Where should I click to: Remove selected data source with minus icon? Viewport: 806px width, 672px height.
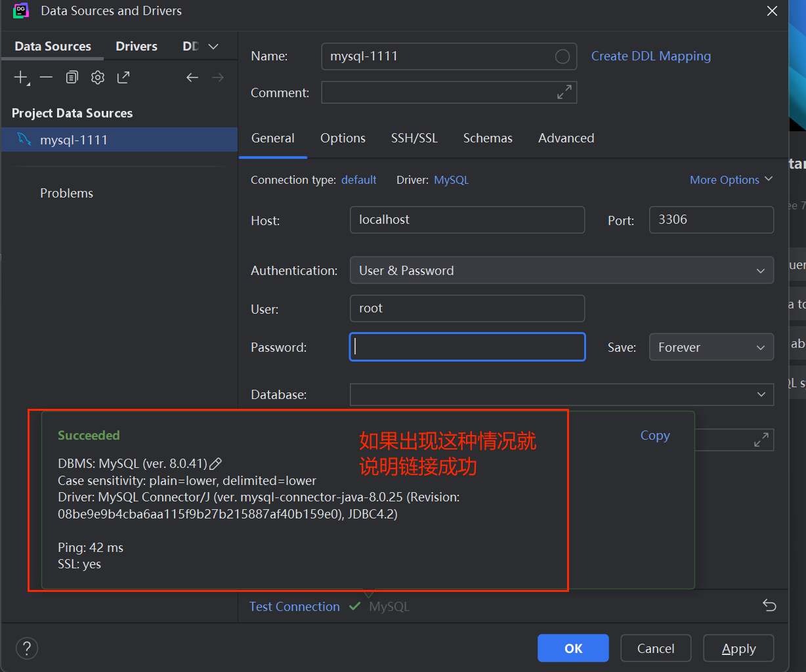pos(46,77)
